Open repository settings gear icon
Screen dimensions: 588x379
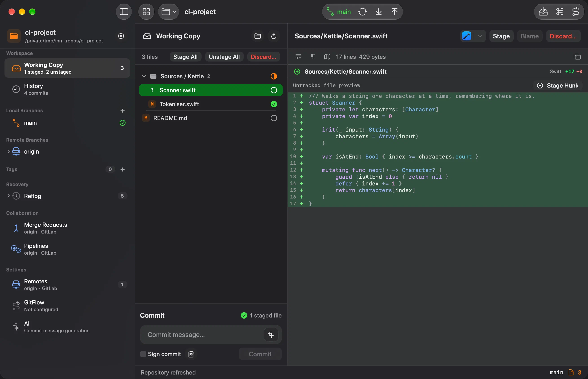(x=121, y=36)
